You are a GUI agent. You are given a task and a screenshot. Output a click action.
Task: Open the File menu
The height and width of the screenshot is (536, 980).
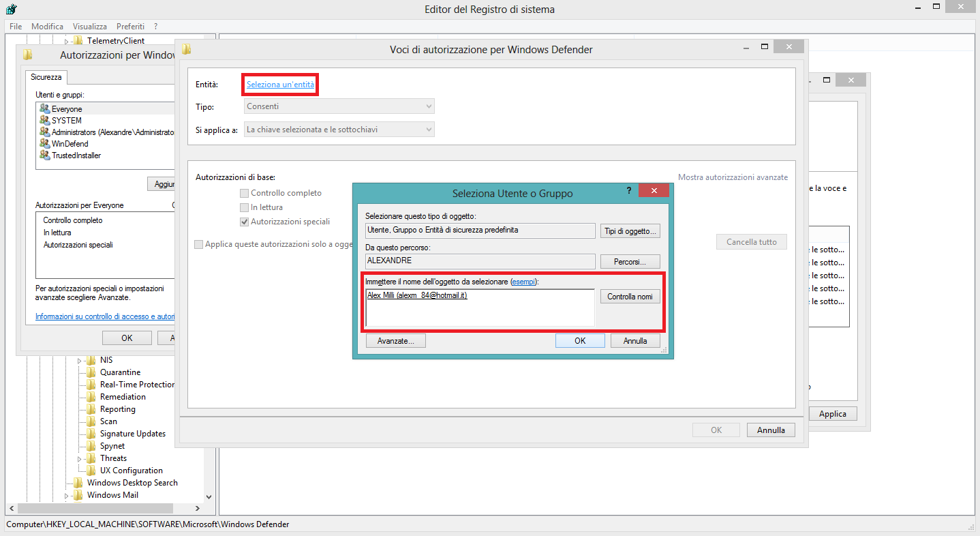coord(16,26)
